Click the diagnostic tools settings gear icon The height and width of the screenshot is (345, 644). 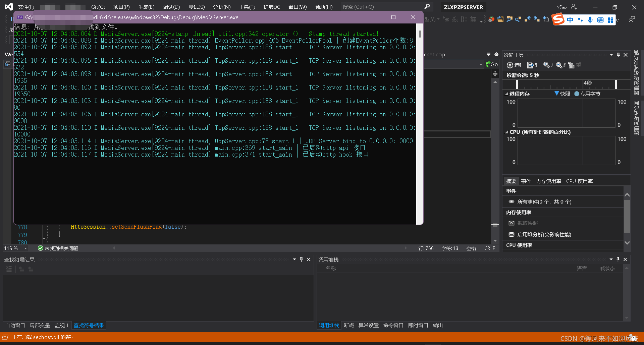click(510, 65)
